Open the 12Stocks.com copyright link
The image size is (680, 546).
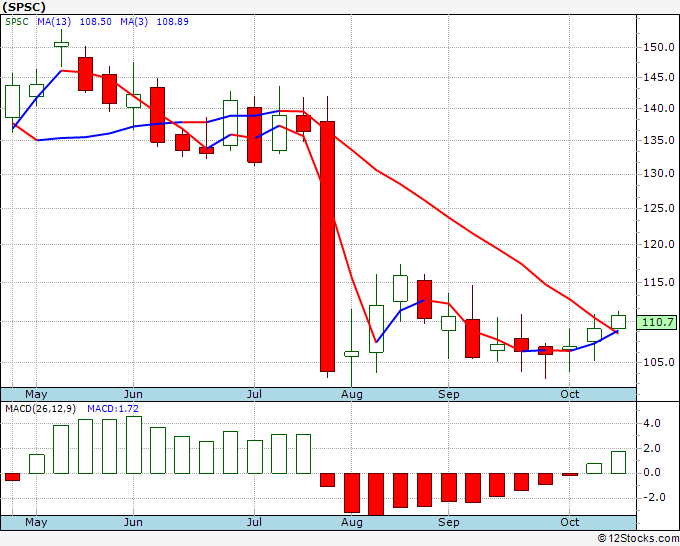point(638,539)
